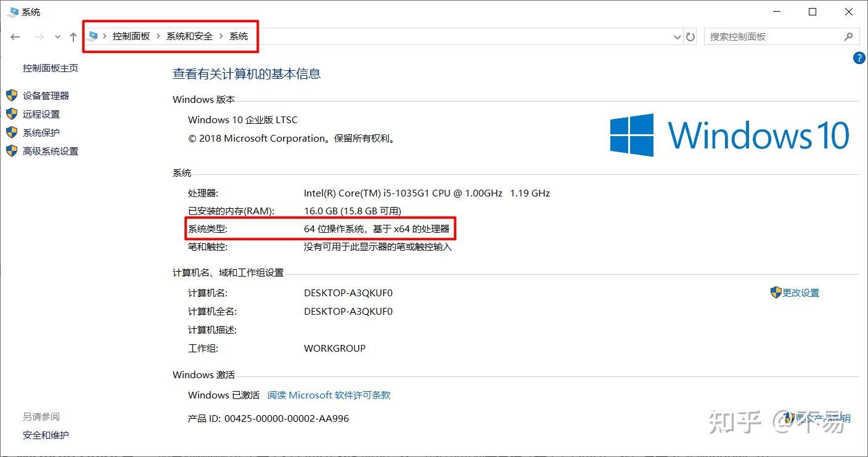Click full computer name beside 计算机全名
Image resolution: width=868 pixels, height=457 pixels.
(x=348, y=312)
